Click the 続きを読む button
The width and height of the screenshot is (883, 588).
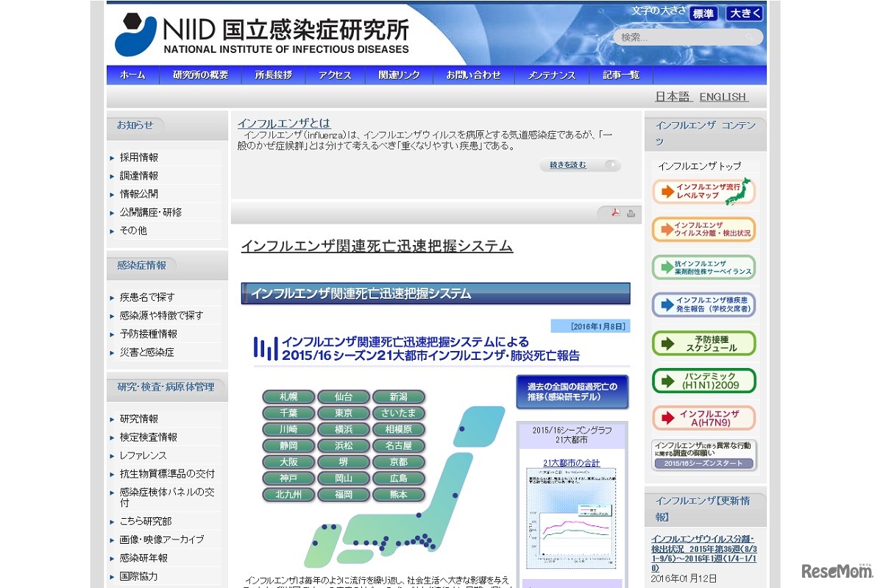(580, 165)
